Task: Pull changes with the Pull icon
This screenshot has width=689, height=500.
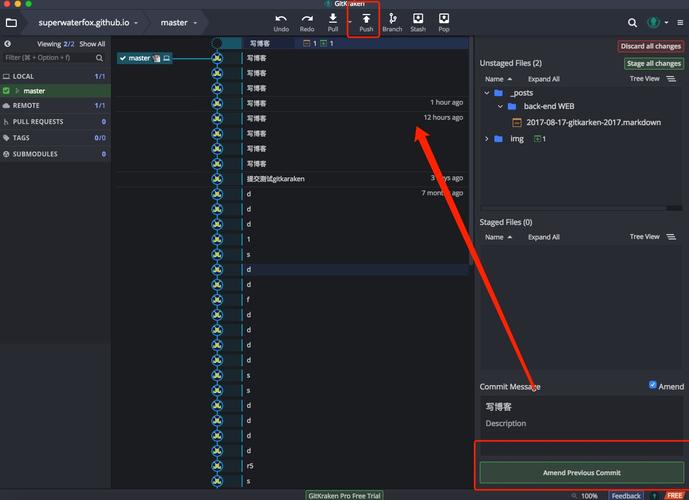Action: pyautogui.click(x=333, y=18)
